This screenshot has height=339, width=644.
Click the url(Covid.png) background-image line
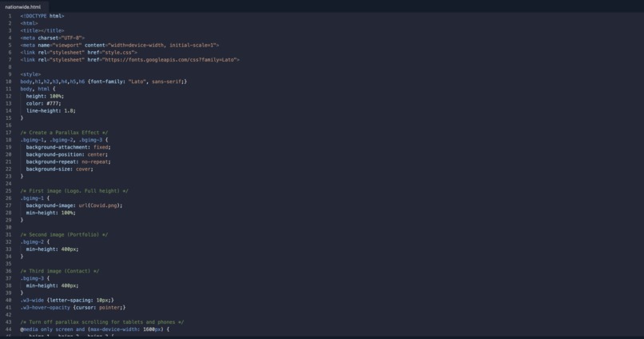74,205
